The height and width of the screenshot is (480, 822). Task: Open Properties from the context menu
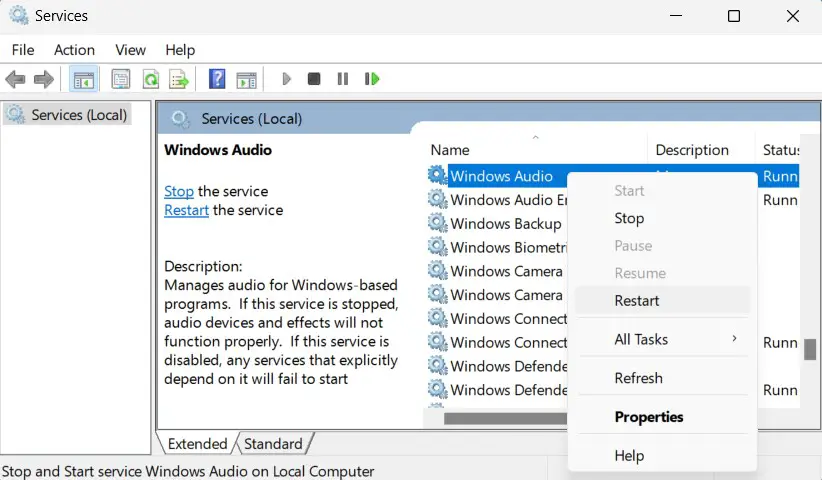point(663,417)
